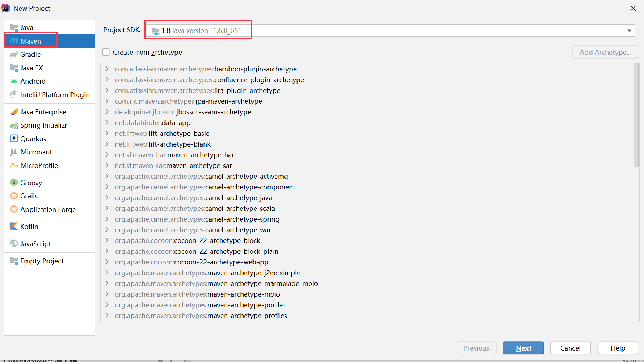Click the IntelliJ Platform Plugin icon
This screenshot has height=362, width=644.
click(14, 94)
